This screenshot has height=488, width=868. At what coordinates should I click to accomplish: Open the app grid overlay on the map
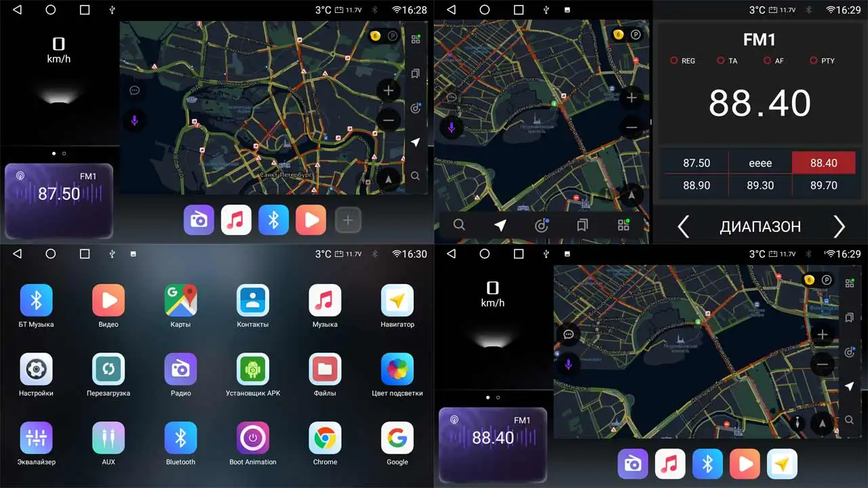pyautogui.click(x=416, y=39)
